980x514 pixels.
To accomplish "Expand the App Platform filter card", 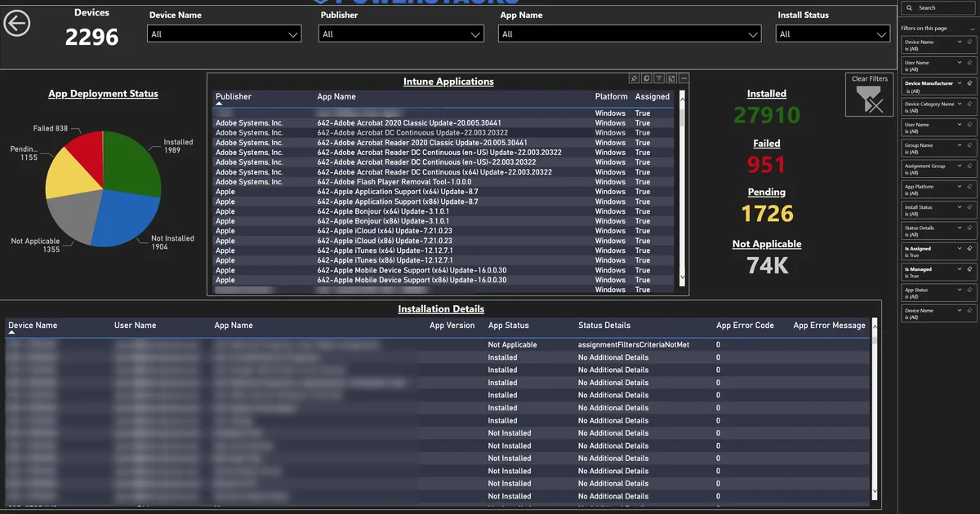I will coord(960,187).
